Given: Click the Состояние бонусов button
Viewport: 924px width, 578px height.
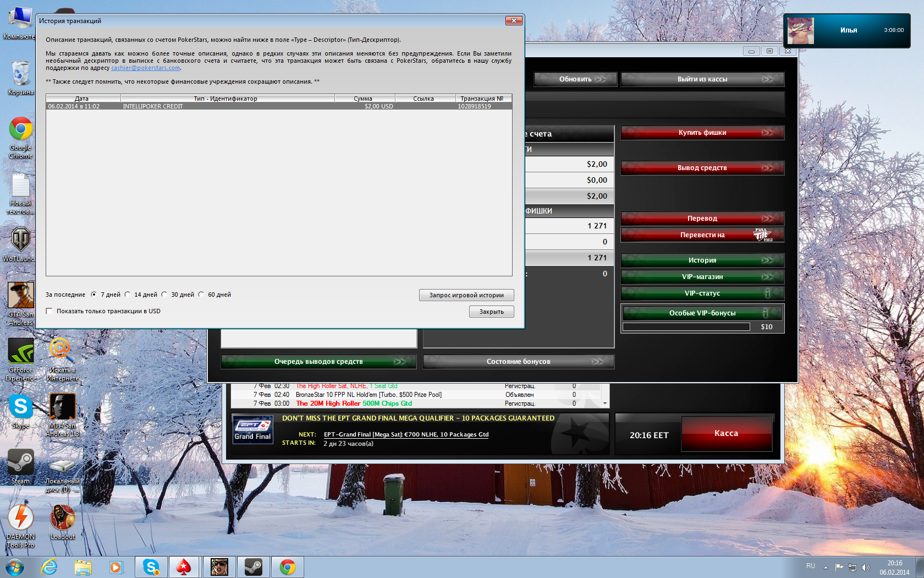Looking at the screenshot, I should point(518,362).
